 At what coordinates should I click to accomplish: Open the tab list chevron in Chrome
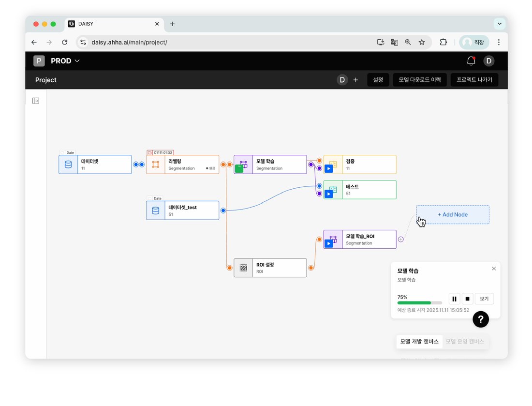click(x=500, y=24)
